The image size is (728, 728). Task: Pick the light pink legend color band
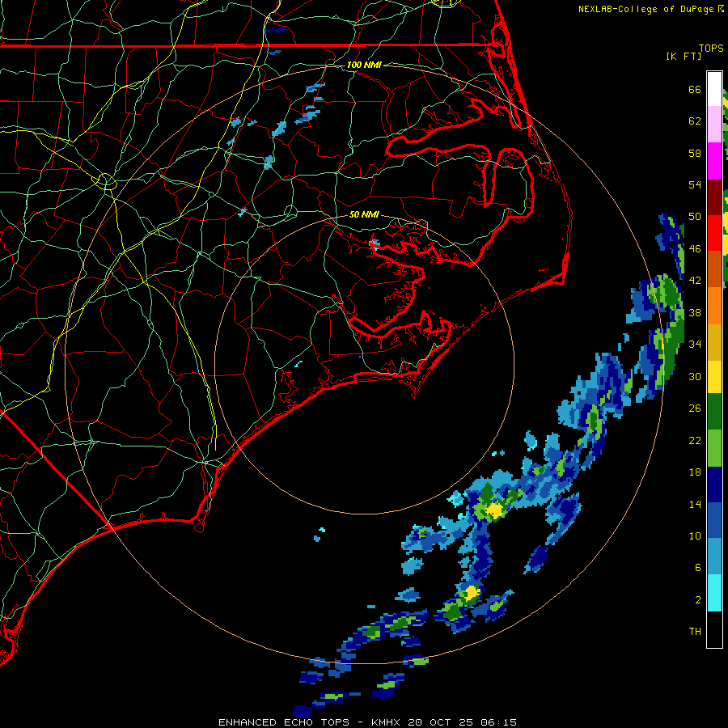pos(714,125)
